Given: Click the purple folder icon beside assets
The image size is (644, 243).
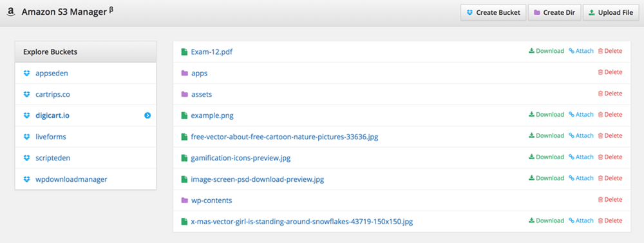Looking at the screenshot, I should [x=184, y=94].
